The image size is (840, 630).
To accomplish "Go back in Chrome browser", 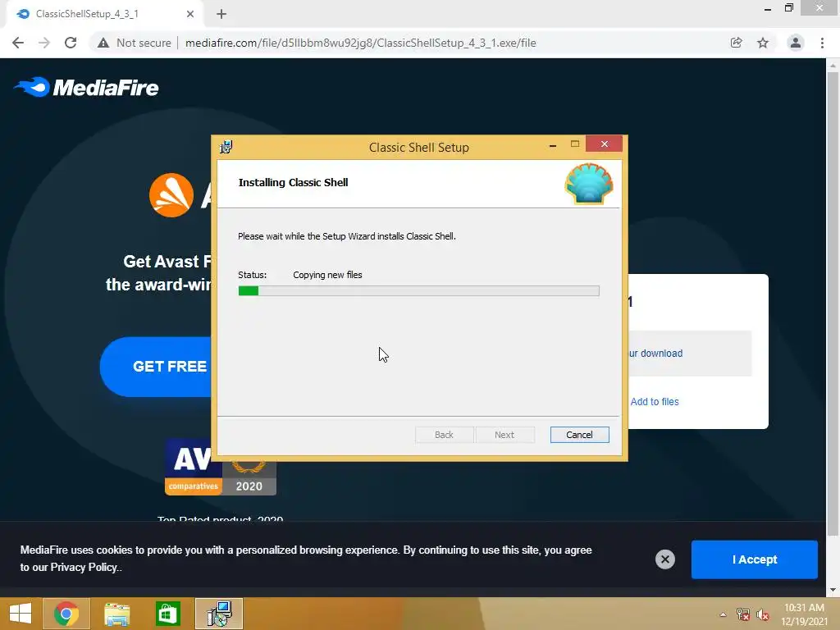I will (18, 43).
